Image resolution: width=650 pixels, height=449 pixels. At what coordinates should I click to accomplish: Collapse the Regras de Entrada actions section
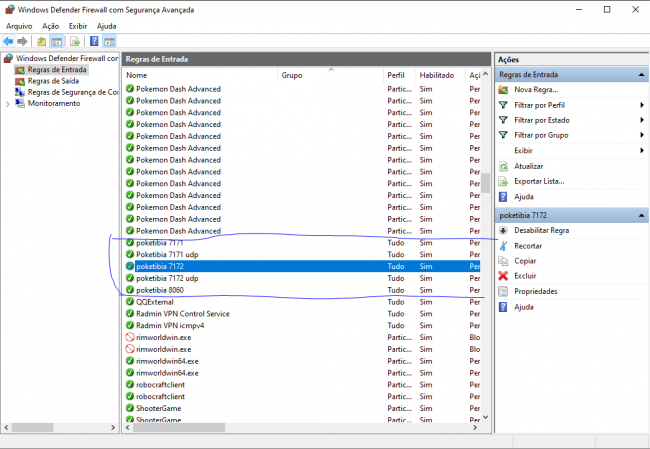[641, 75]
